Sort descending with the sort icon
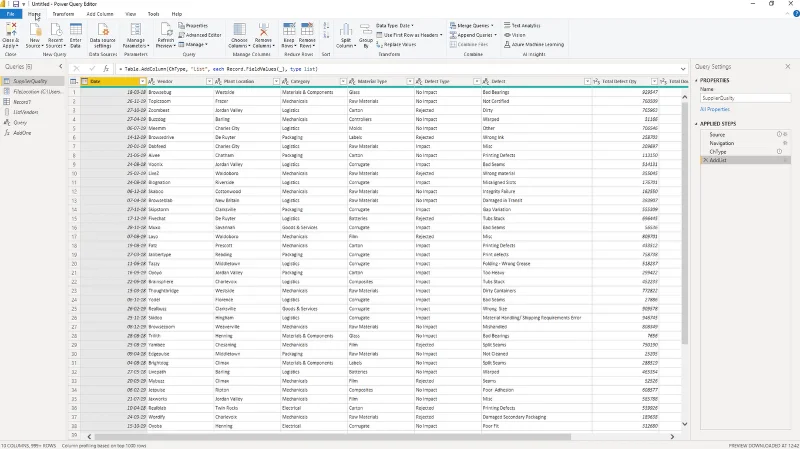 [x=327, y=35]
